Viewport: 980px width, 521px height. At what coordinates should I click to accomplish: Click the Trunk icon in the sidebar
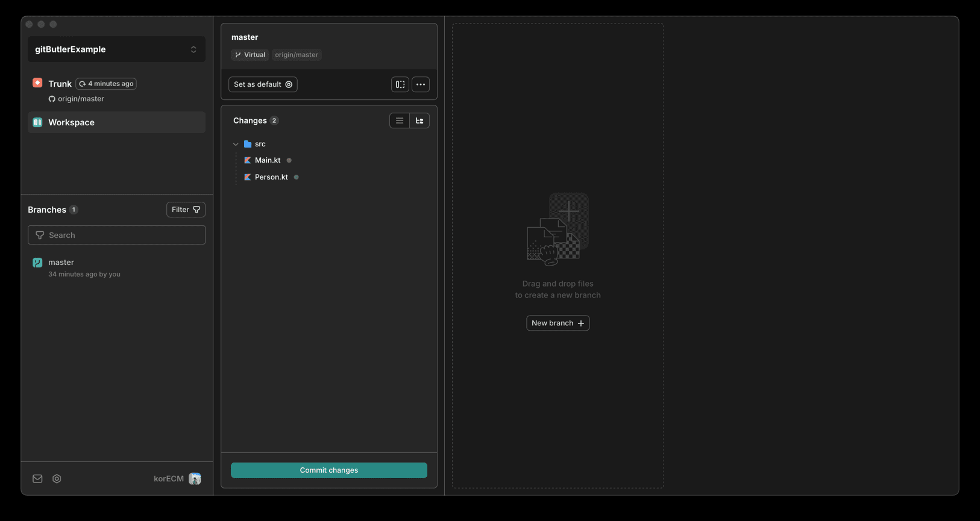click(x=37, y=83)
